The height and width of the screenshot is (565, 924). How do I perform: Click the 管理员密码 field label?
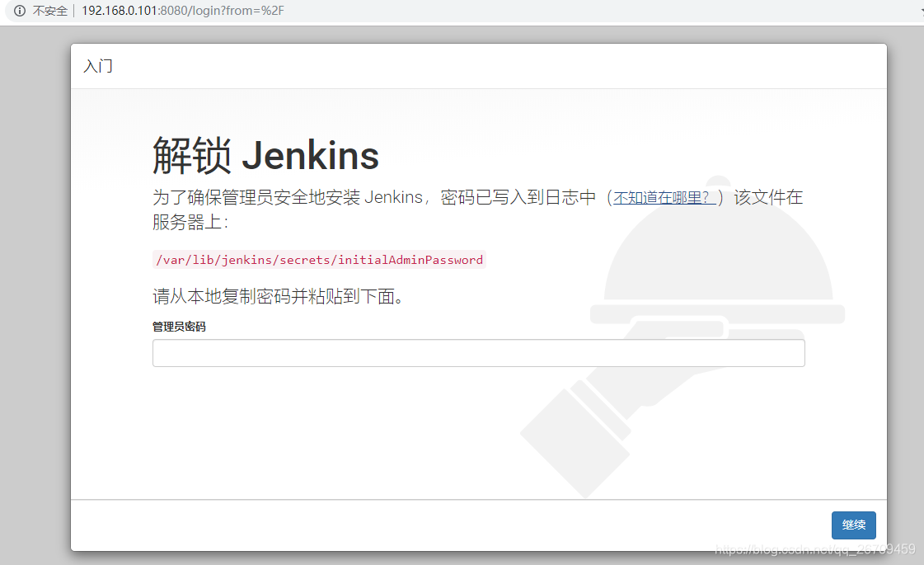pos(179,327)
